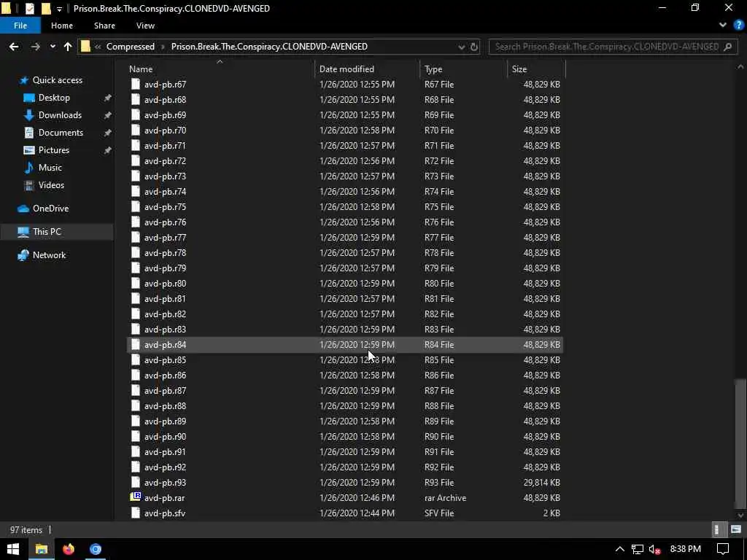Screen dimensions: 747x560
Task: Open Music in the navigation pane
Action: click(50, 168)
